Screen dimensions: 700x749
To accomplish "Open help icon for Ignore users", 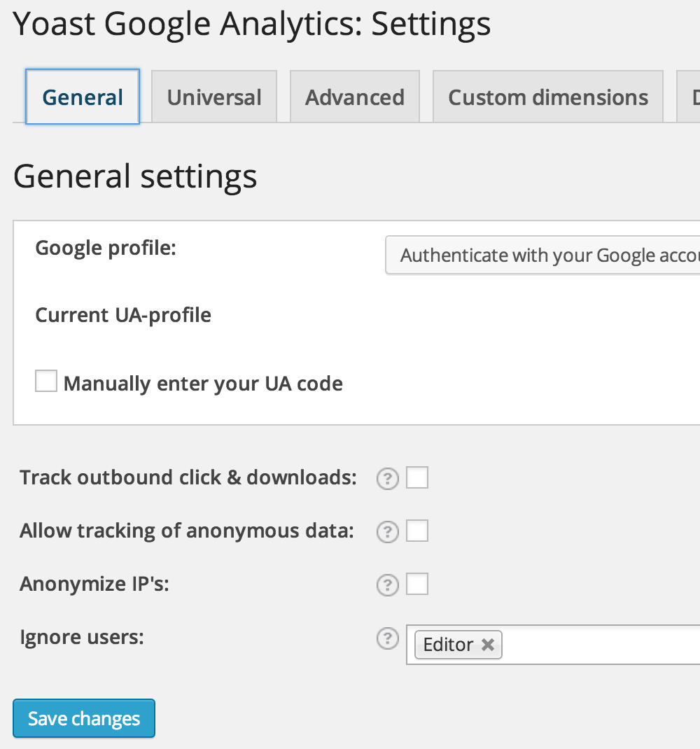I will [x=388, y=638].
